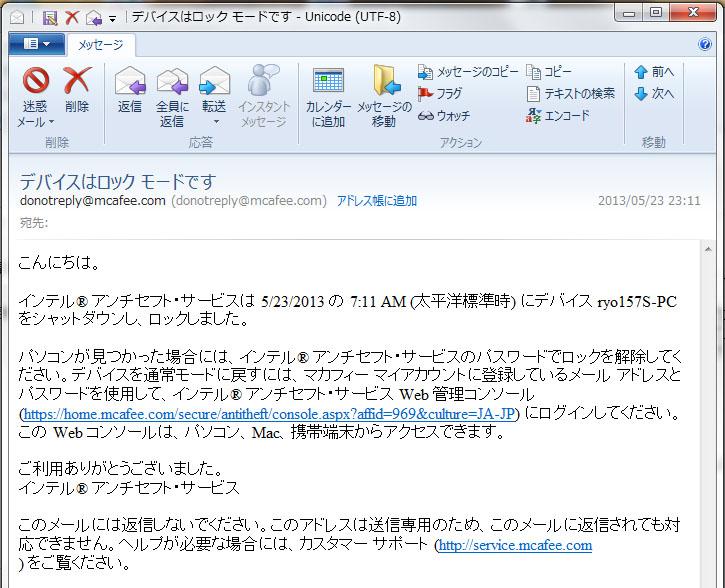Click device name ryo157S-PC in message

[637, 302]
